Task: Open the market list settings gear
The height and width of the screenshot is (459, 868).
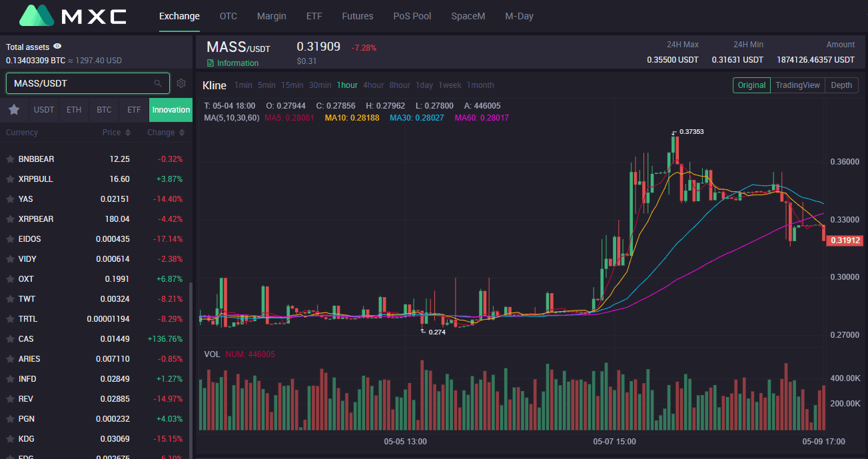Action: pyautogui.click(x=181, y=83)
